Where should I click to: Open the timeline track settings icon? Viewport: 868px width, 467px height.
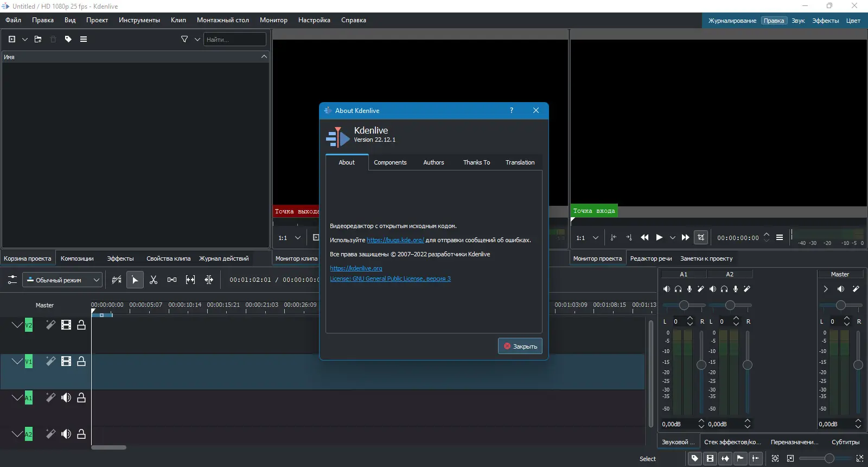tap(12, 280)
